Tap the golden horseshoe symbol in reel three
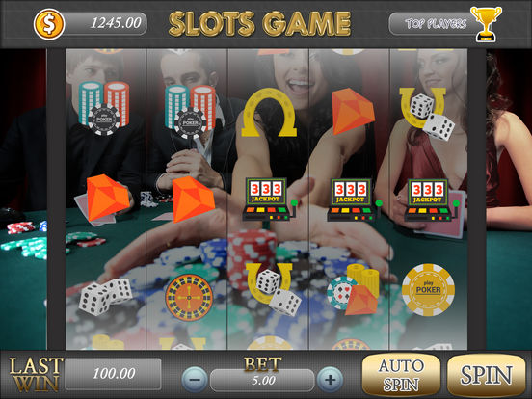This screenshot has height=399, width=532. [x=269, y=113]
